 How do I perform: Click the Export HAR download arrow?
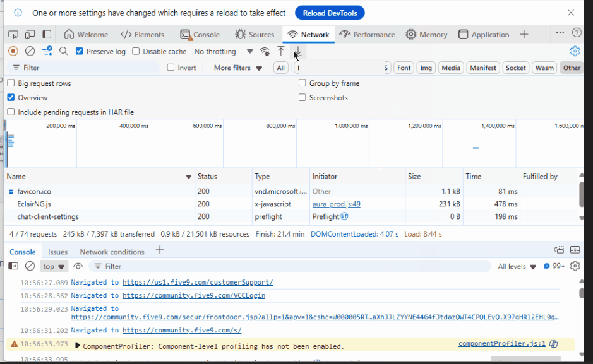click(x=297, y=51)
